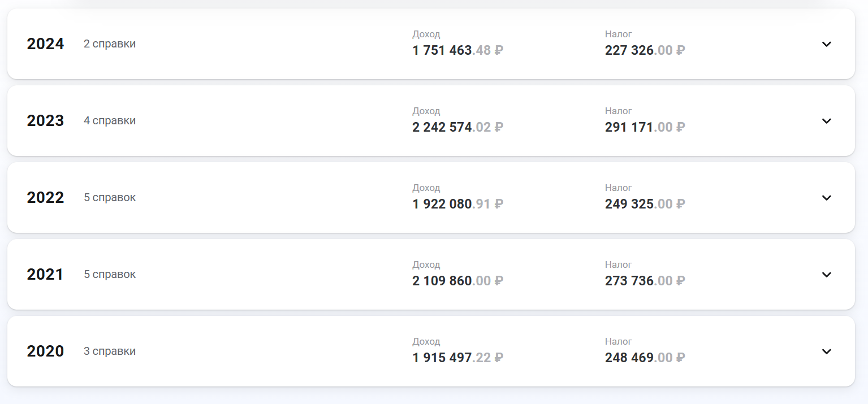The height and width of the screenshot is (404, 868).
Task: Click the 2024 income amount 1 751 463.48 ₽
Action: pos(457,51)
